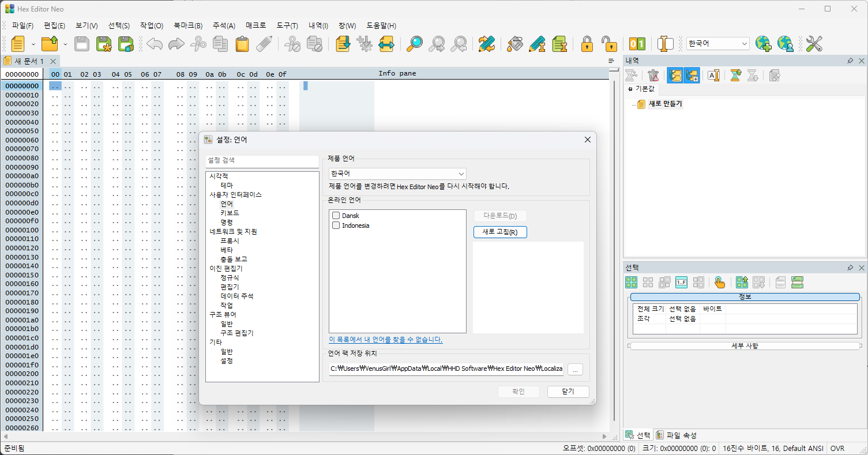Open the 편집(E) menu
868x455 pixels.
coord(55,26)
